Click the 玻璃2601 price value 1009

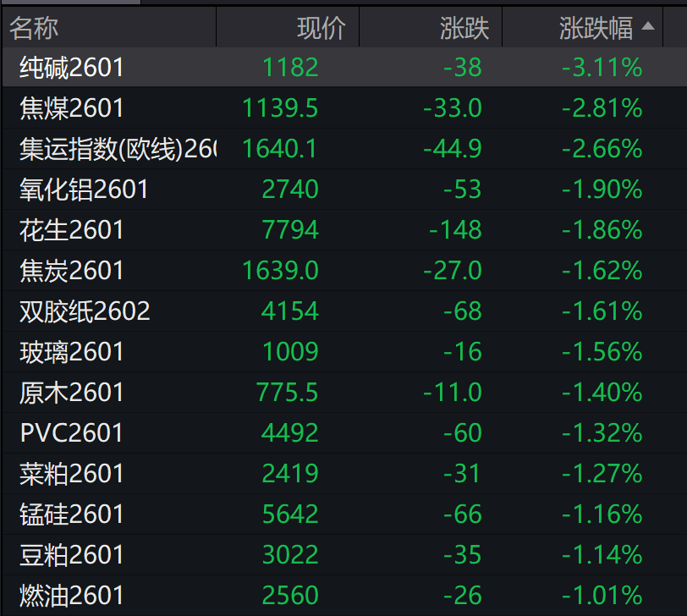290,351
